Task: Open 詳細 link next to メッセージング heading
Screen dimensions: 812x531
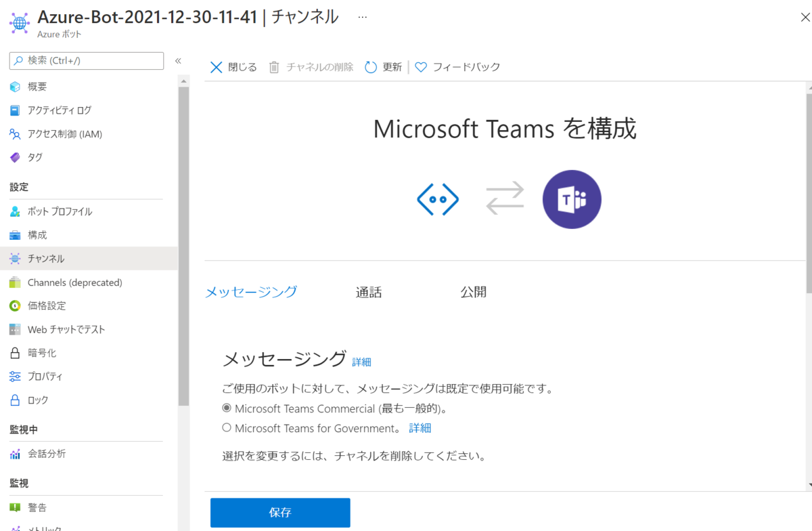Action: pos(361,362)
